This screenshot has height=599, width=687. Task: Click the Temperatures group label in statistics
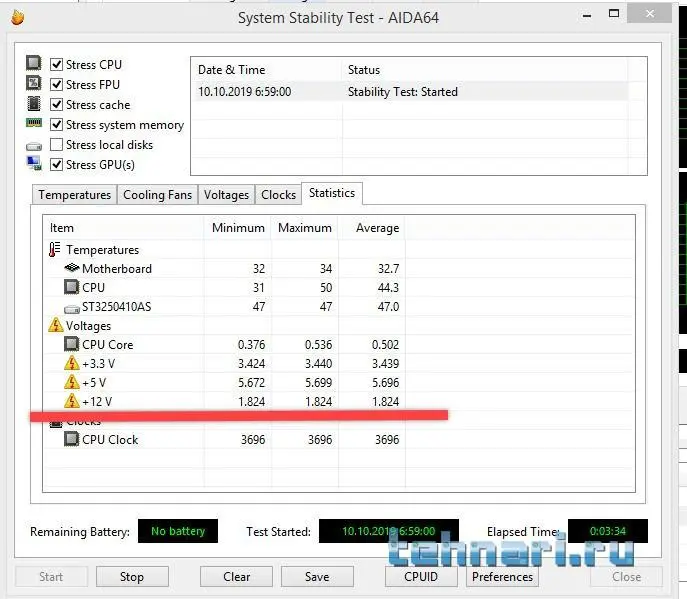tap(103, 250)
